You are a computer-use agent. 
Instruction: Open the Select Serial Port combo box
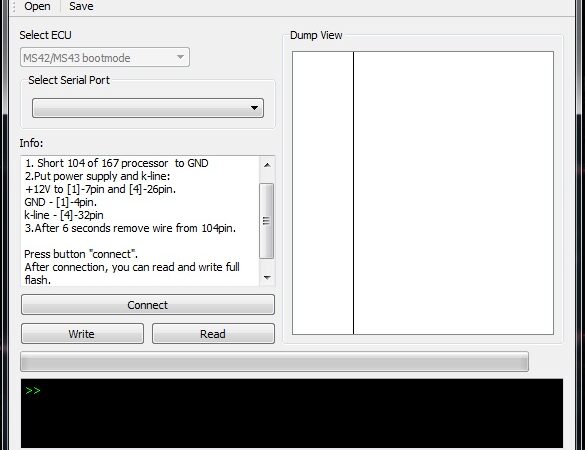(148, 108)
